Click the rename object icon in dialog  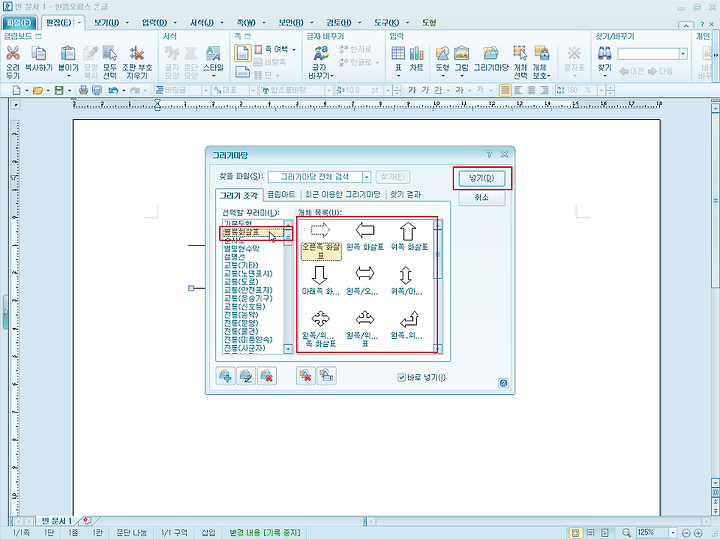coord(326,376)
